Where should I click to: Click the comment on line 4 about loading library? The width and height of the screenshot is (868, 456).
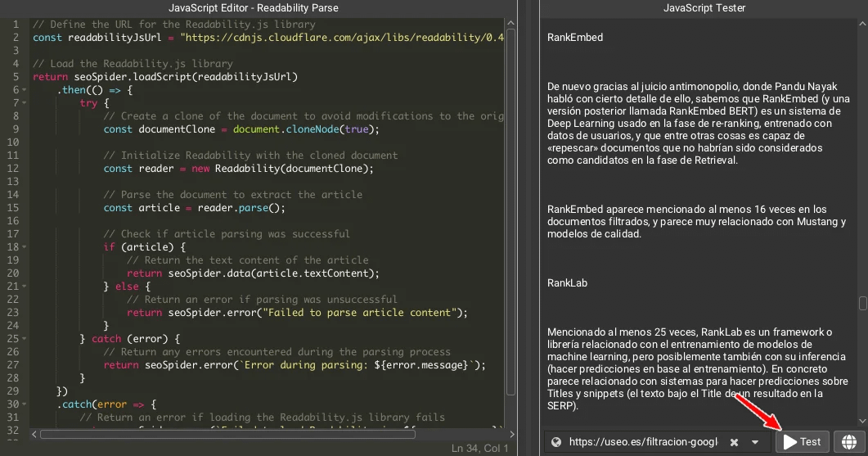click(x=133, y=64)
